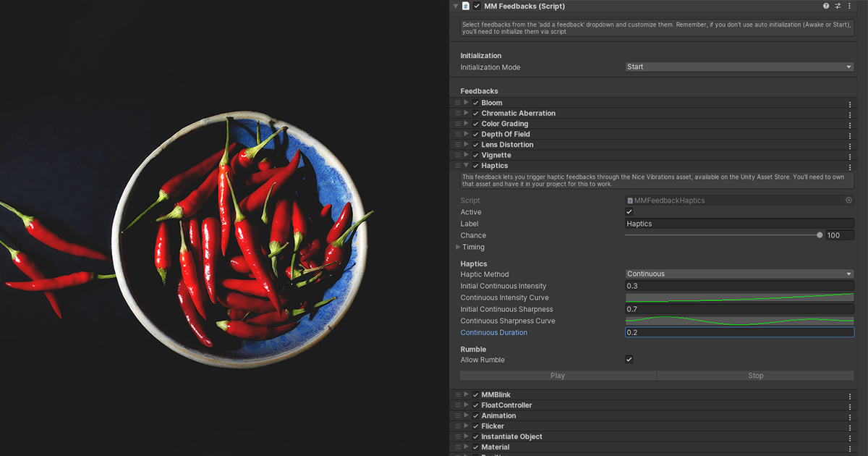Disable the Allow Rumble checkbox

click(x=629, y=360)
